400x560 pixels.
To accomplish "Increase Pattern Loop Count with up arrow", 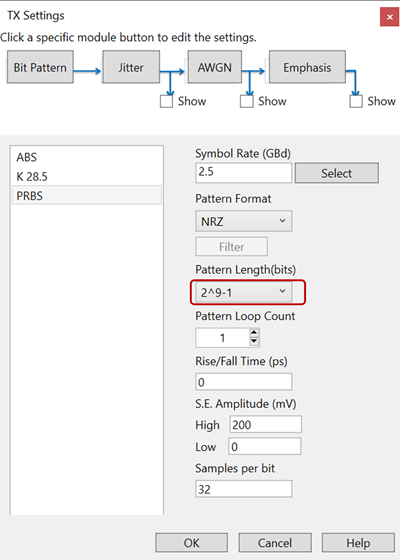I will pyautogui.click(x=254, y=333).
